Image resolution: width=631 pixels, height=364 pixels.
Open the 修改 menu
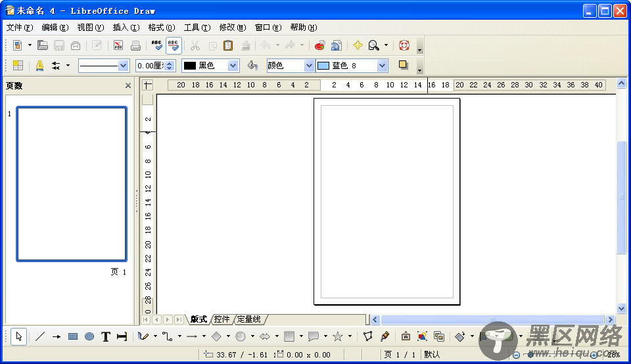click(233, 28)
